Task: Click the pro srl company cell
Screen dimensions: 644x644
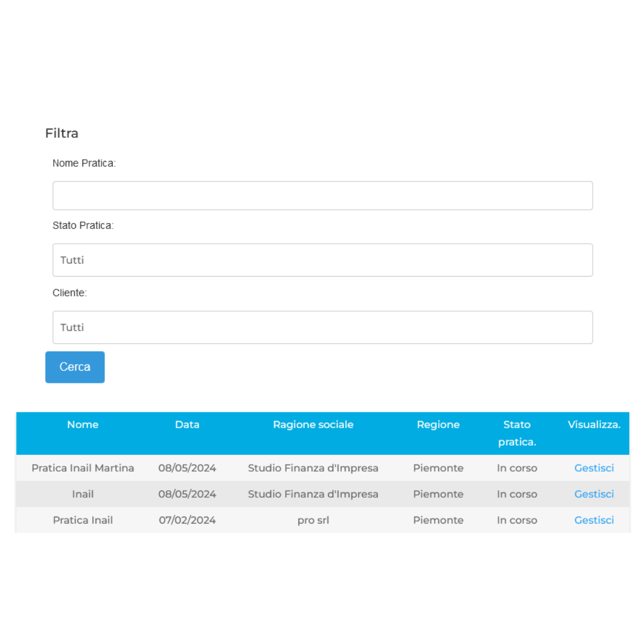Action: point(313,520)
